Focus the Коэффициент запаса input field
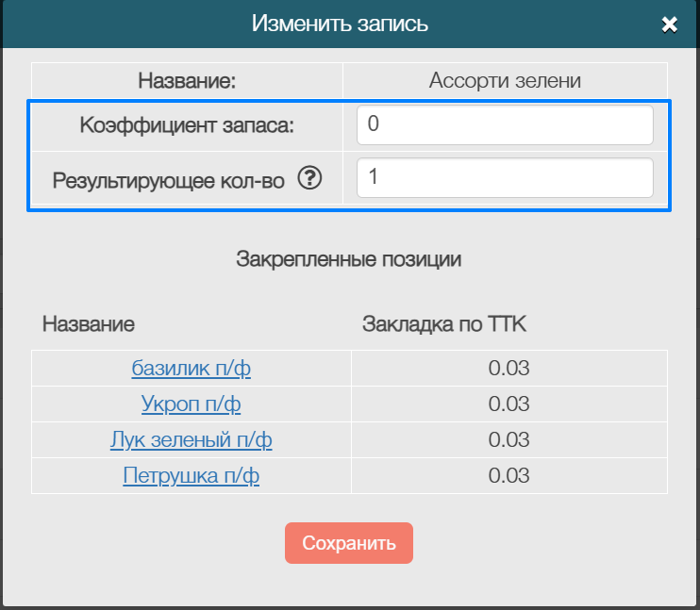 (x=505, y=125)
